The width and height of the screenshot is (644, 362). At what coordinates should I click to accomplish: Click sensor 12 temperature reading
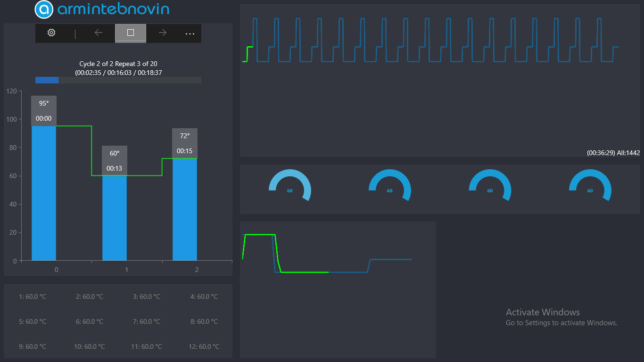[204, 346]
